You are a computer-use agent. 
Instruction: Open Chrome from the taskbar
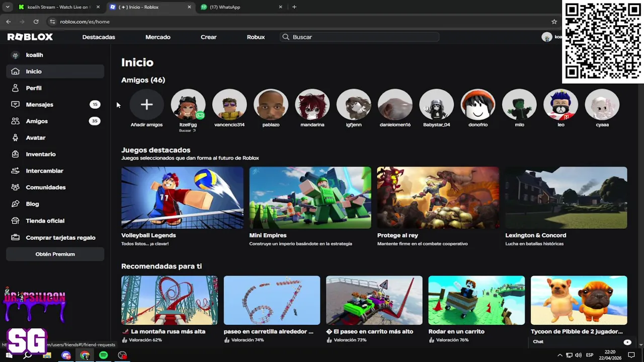pyautogui.click(x=85, y=355)
